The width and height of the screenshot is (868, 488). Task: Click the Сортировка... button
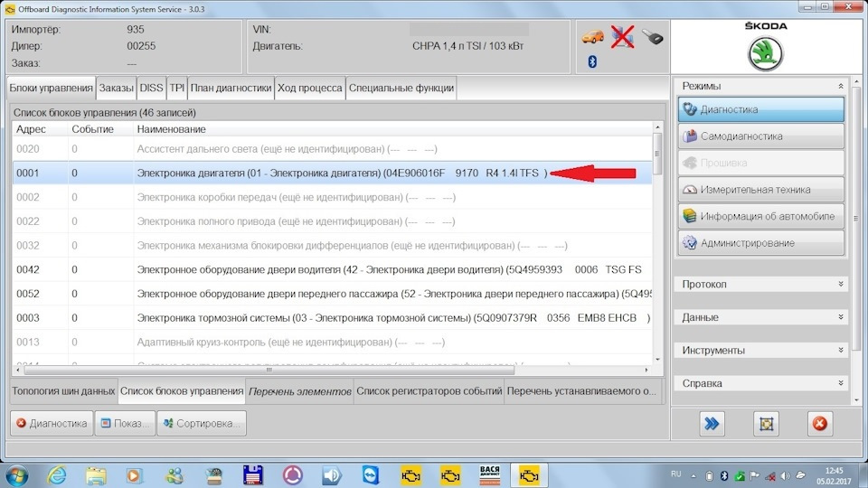202,423
